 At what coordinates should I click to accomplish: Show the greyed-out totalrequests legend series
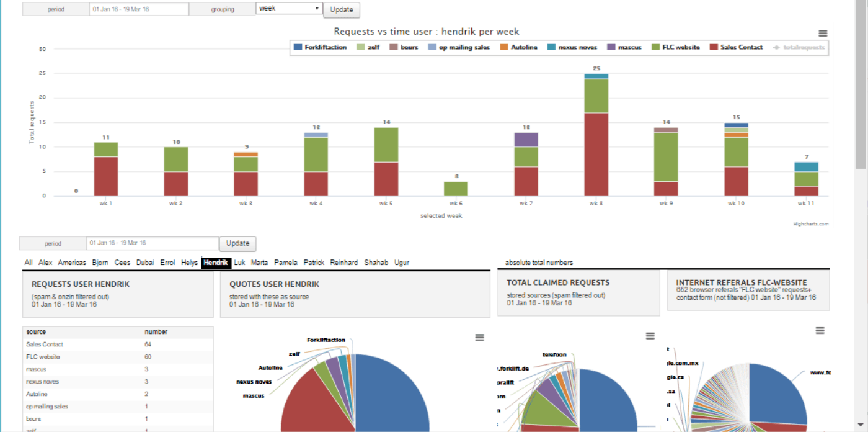(799, 47)
